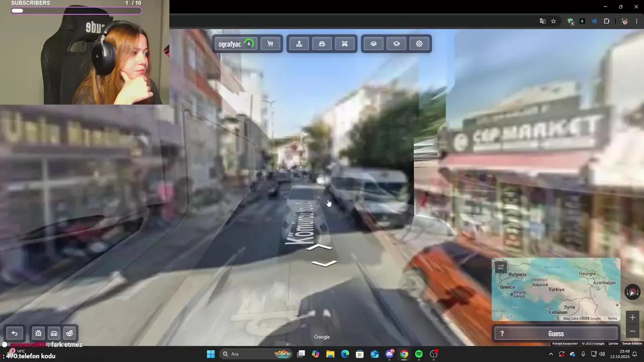Open Spotify from the taskbar

(x=419, y=354)
